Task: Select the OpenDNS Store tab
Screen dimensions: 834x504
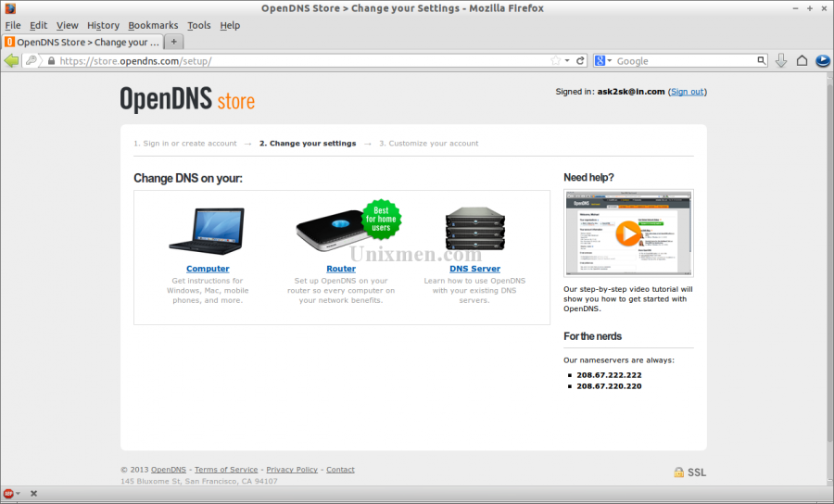Action: pos(83,42)
